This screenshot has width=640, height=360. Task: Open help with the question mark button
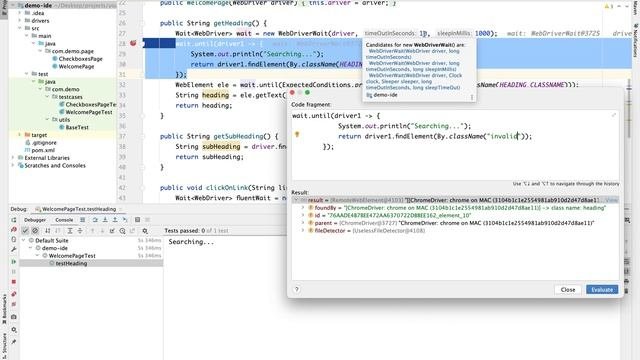(x=297, y=289)
